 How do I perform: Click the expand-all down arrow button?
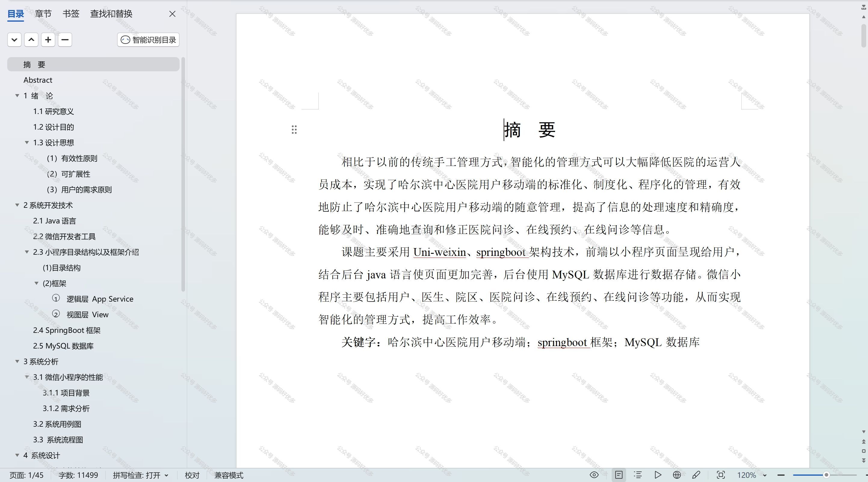(x=14, y=40)
